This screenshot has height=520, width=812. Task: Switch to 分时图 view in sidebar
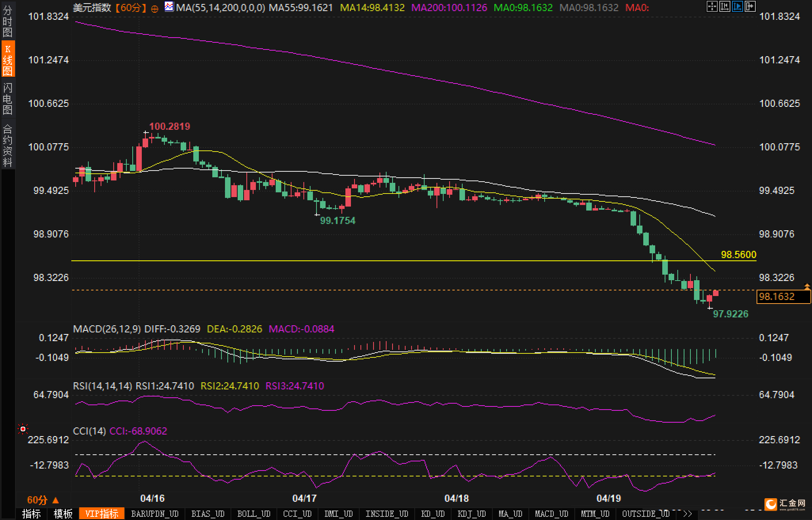(8, 21)
